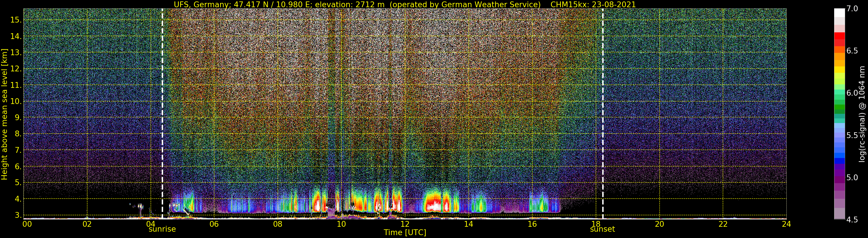
Task: Click the "log(rc-signal) @ 1064 nm" colorbar label
Action: 861,114
